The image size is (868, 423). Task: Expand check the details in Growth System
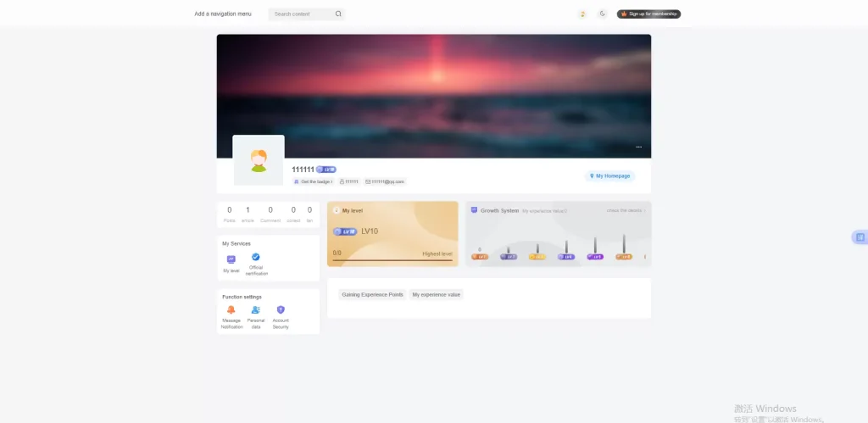[626, 210]
